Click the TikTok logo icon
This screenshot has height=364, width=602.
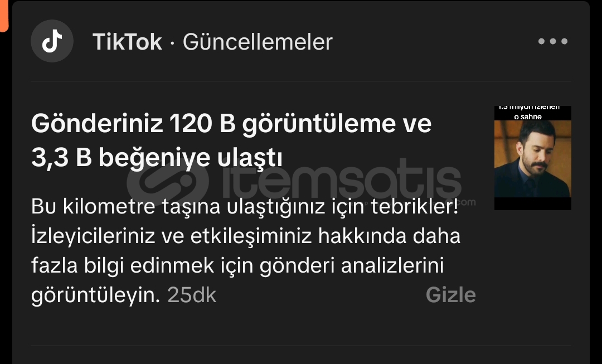click(52, 41)
